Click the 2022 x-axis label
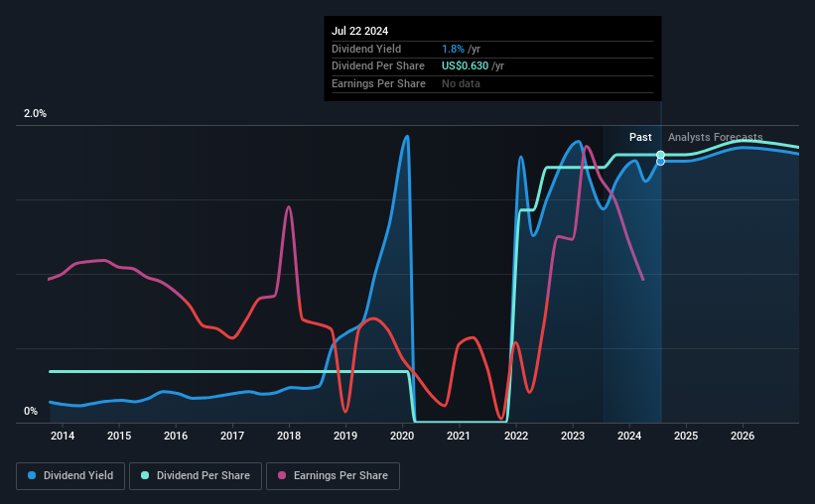The image size is (815, 504). [516, 436]
